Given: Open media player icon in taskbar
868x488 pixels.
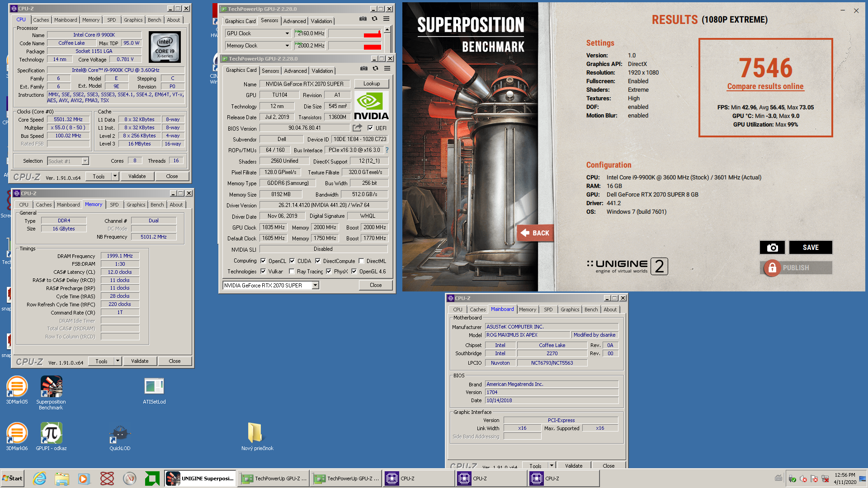Looking at the screenshot, I should pyautogui.click(x=84, y=478).
